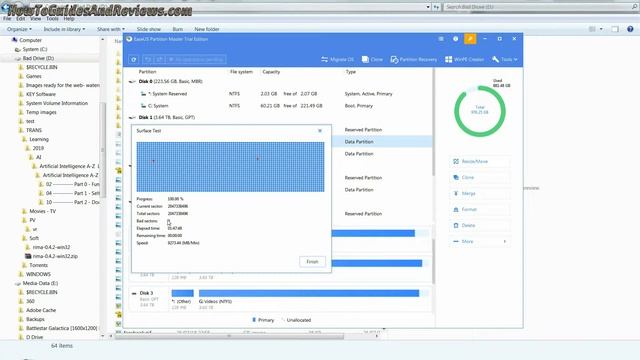The height and width of the screenshot is (360, 640).
Task: Open the Clone tool in top toolbar
Action: pyautogui.click(x=372, y=60)
